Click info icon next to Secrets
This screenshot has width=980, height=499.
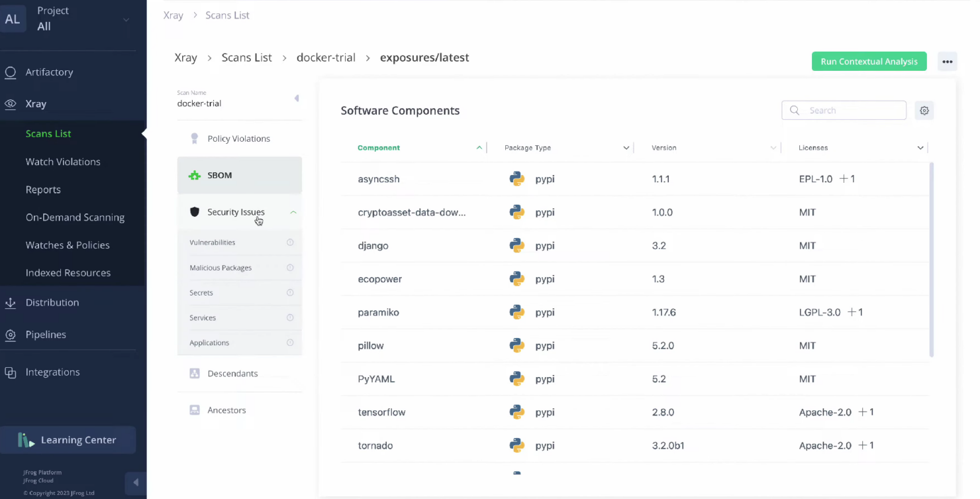click(290, 293)
